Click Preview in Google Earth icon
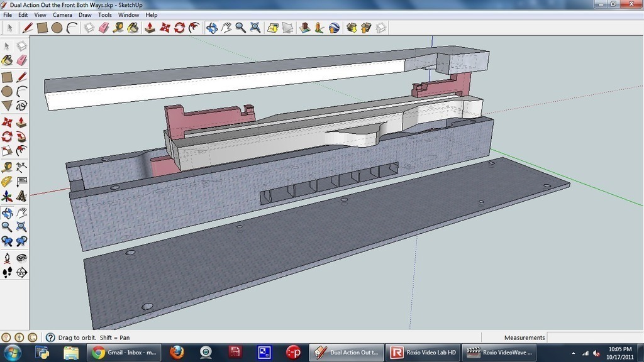The image size is (644, 362). click(x=334, y=28)
